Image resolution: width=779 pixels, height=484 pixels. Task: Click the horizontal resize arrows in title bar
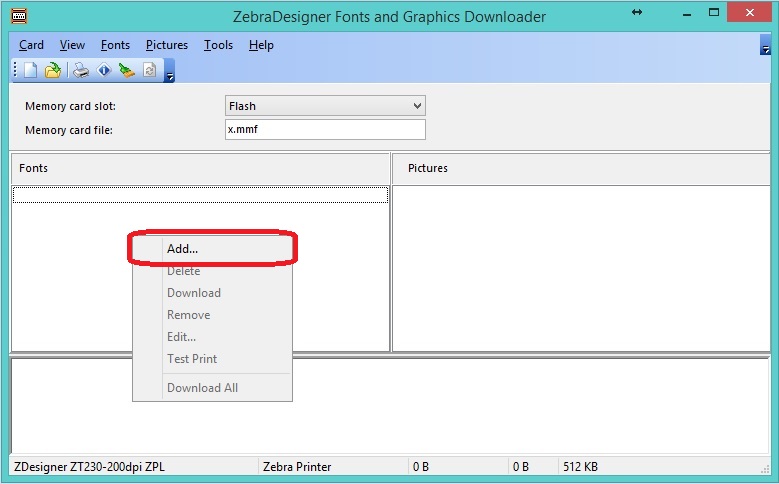tap(637, 12)
